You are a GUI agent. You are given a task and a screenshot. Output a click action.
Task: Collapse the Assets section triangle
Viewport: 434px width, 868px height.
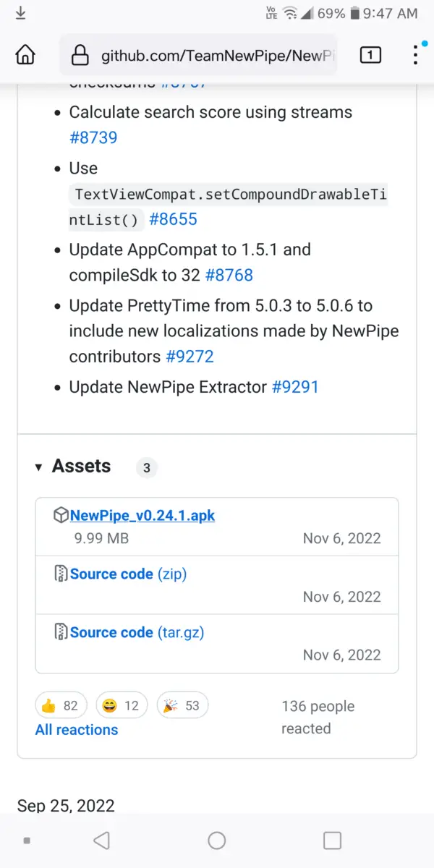click(x=38, y=467)
